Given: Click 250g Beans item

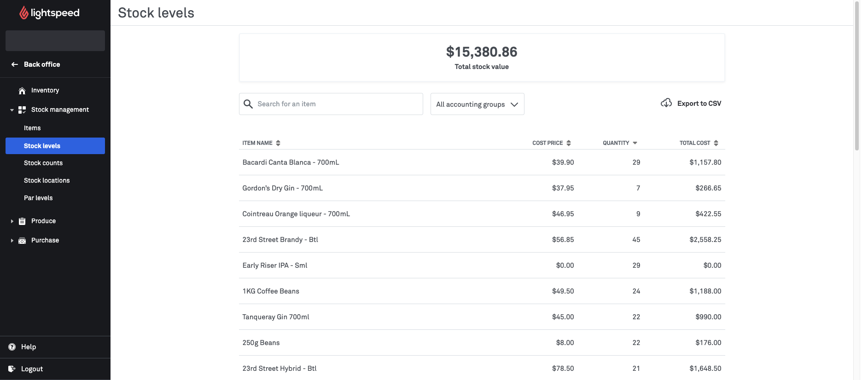Looking at the screenshot, I should click(x=261, y=343).
